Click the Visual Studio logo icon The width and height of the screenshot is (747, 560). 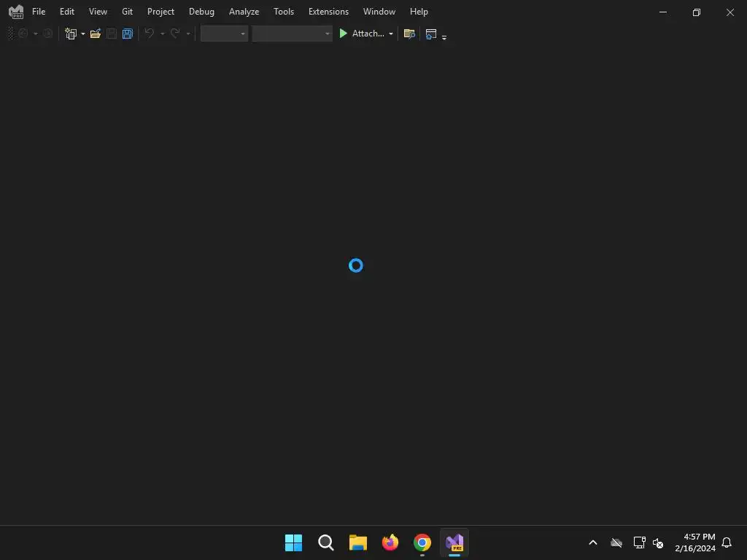click(x=16, y=12)
